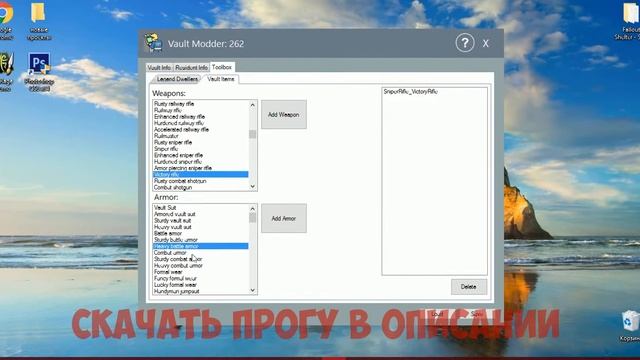Click weapons list scroll down arrow

click(x=252, y=186)
